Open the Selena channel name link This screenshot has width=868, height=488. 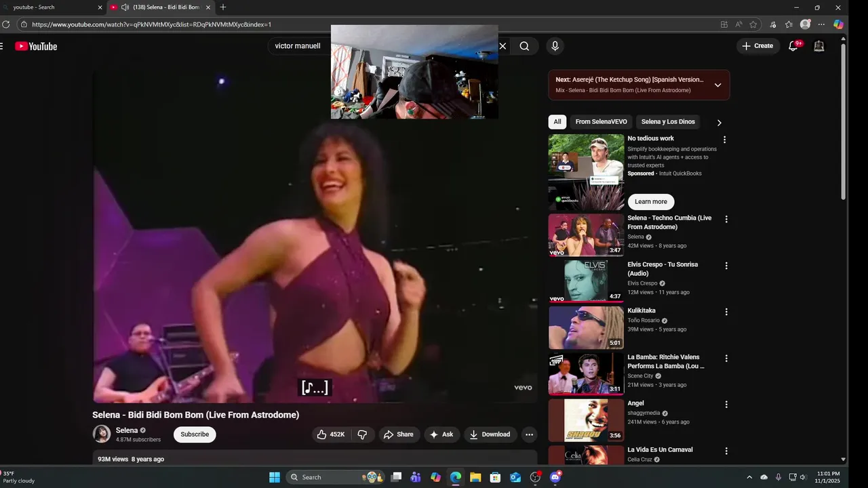pos(127,430)
